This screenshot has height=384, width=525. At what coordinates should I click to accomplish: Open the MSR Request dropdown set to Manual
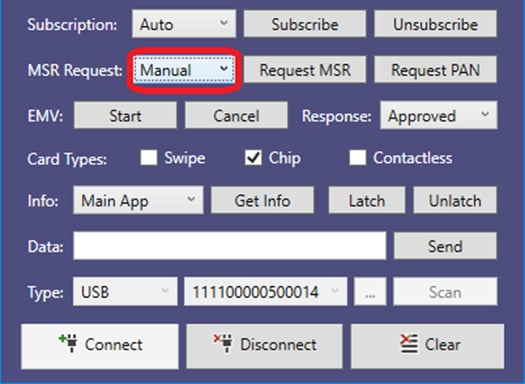pos(184,70)
